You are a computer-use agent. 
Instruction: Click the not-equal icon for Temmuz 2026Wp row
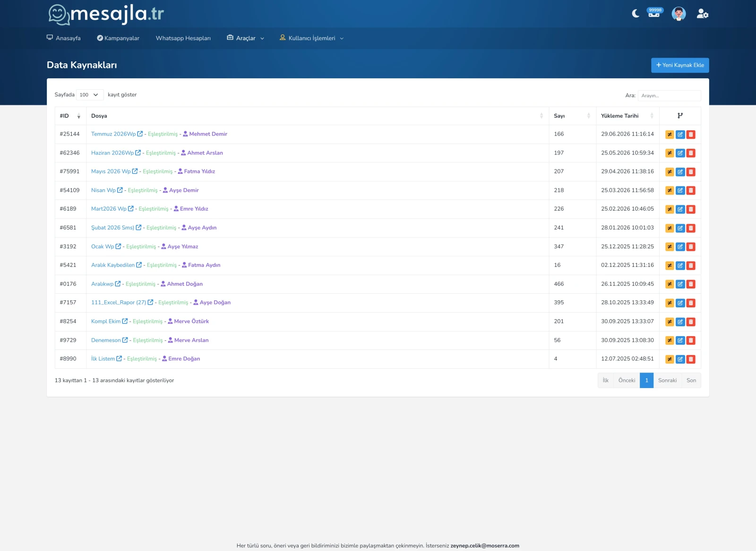[x=670, y=135]
